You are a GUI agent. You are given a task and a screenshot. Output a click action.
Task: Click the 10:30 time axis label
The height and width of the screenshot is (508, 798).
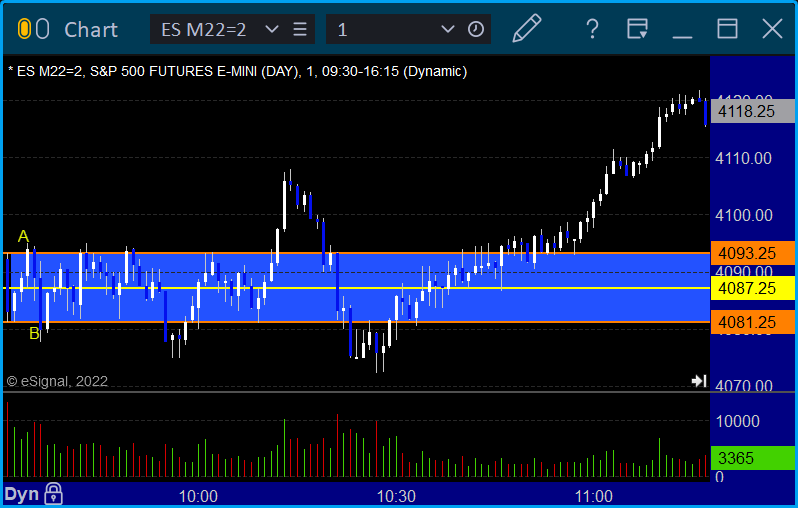pyautogui.click(x=396, y=496)
